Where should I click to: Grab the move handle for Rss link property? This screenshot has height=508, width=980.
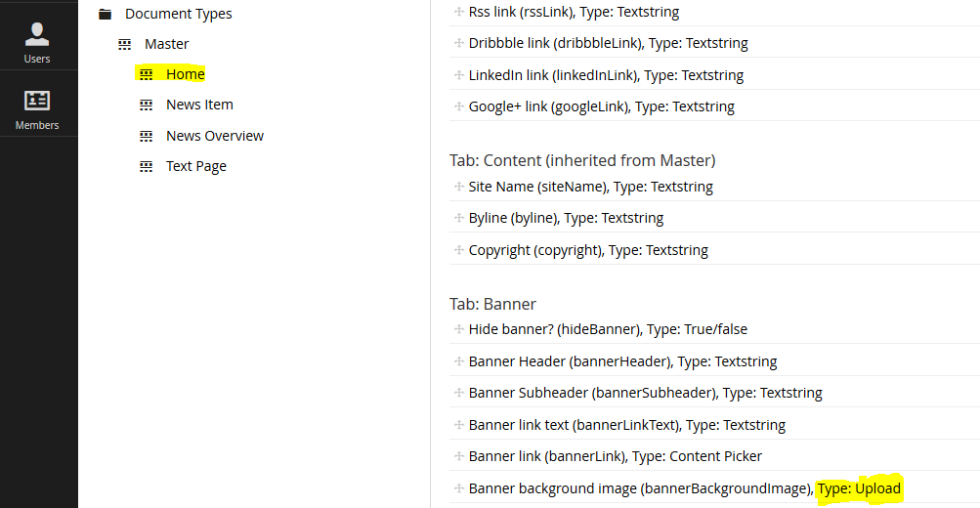coord(459,12)
